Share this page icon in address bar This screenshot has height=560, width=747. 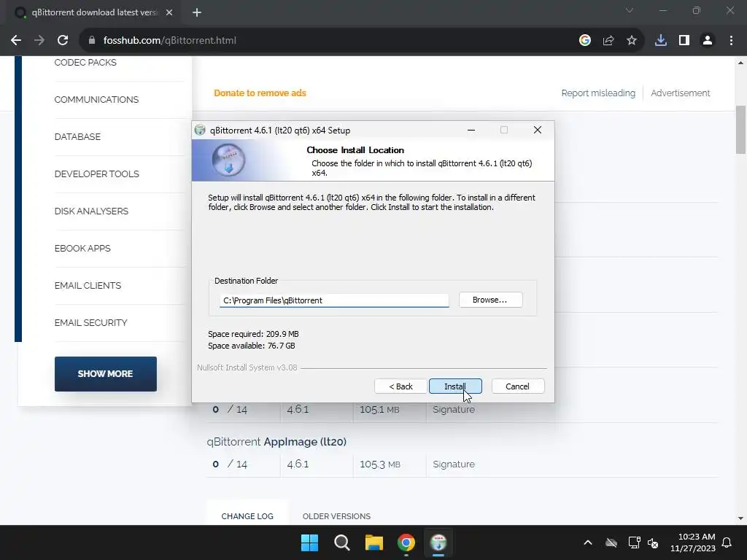click(608, 41)
